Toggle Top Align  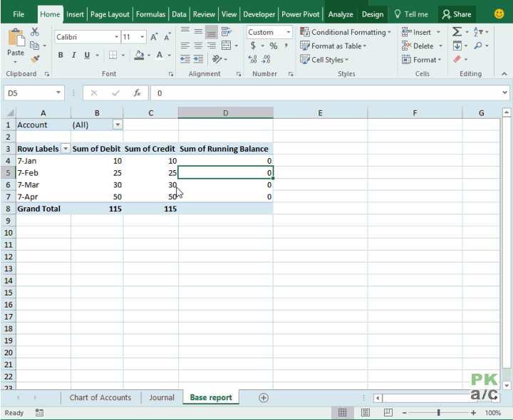(x=185, y=32)
